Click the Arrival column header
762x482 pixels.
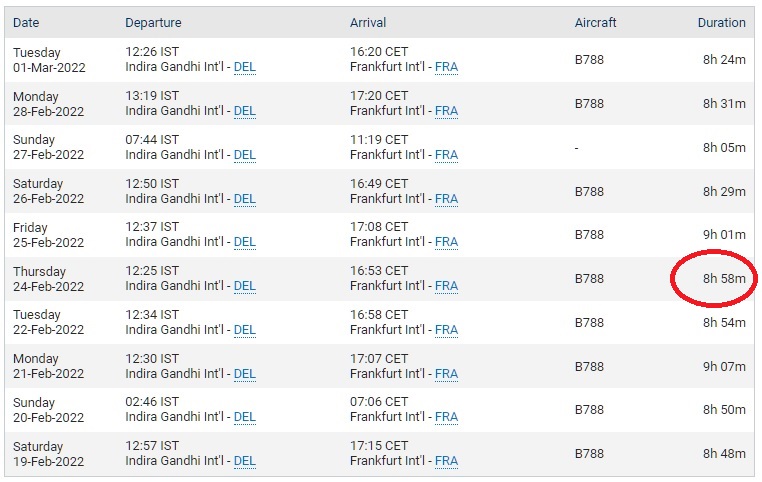368,23
